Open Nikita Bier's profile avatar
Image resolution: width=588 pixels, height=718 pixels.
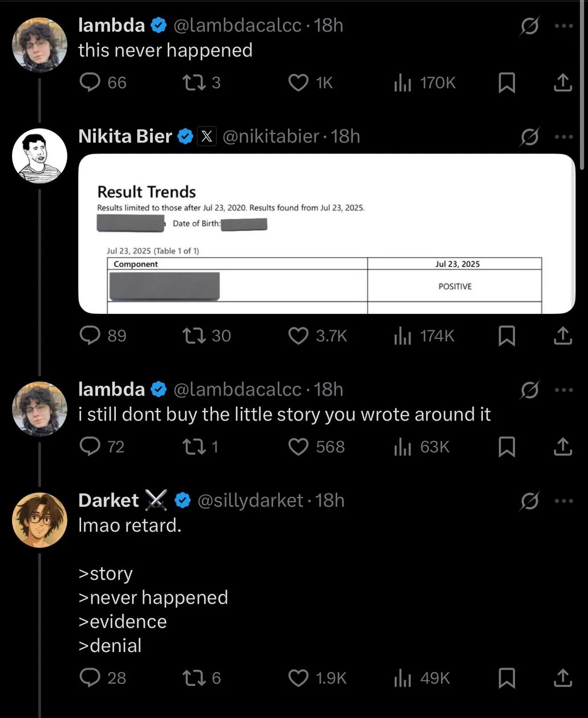point(40,156)
